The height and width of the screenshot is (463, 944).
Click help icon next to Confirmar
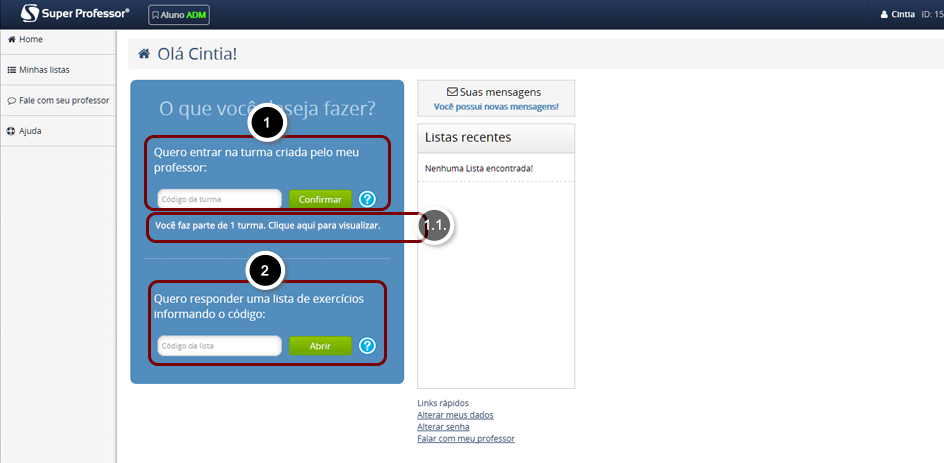tap(367, 199)
